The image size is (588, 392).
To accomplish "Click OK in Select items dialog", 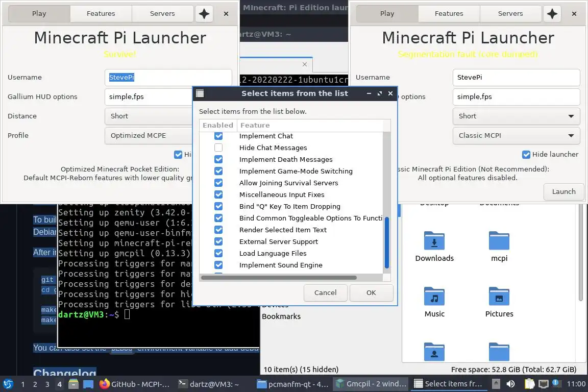I will [x=371, y=292].
